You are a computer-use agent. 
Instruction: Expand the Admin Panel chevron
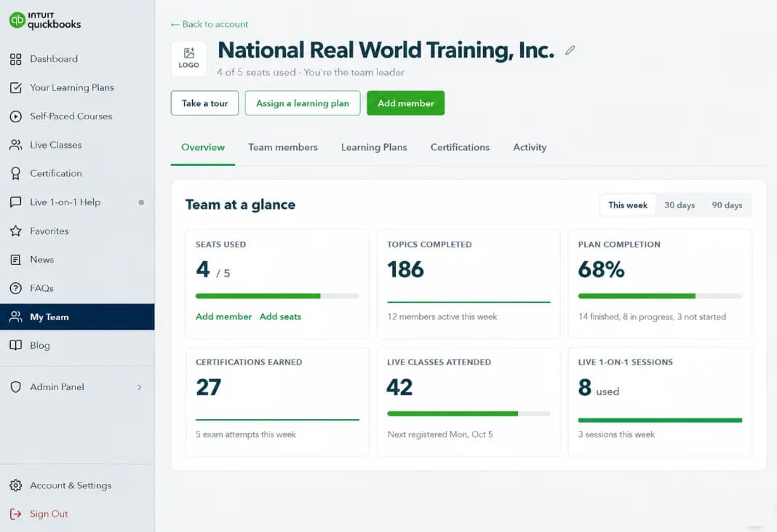pos(140,387)
